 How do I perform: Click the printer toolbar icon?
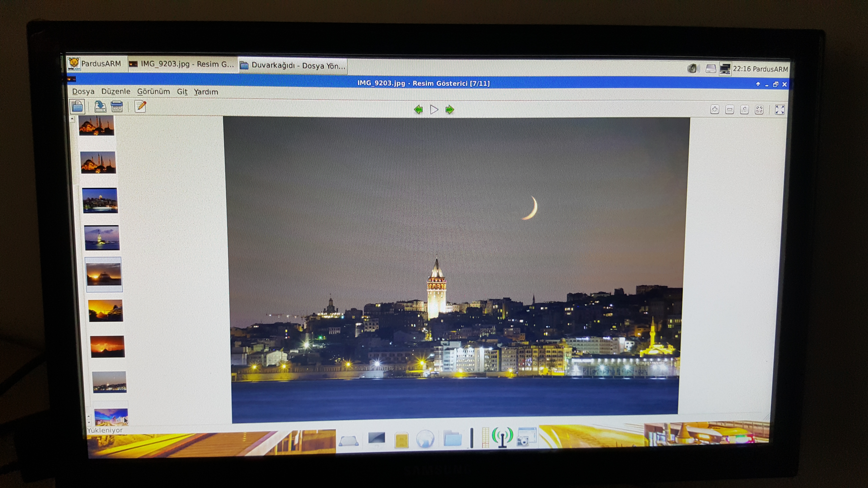pyautogui.click(x=117, y=107)
